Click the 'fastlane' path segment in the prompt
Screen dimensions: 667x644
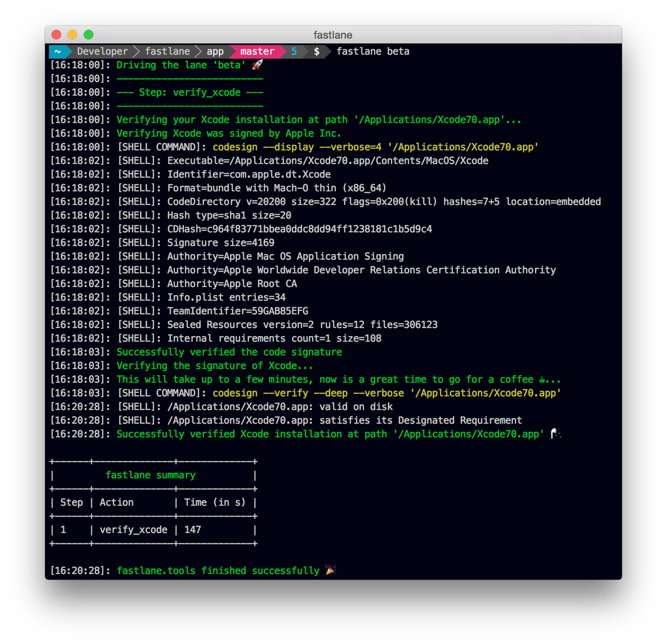tap(167, 51)
